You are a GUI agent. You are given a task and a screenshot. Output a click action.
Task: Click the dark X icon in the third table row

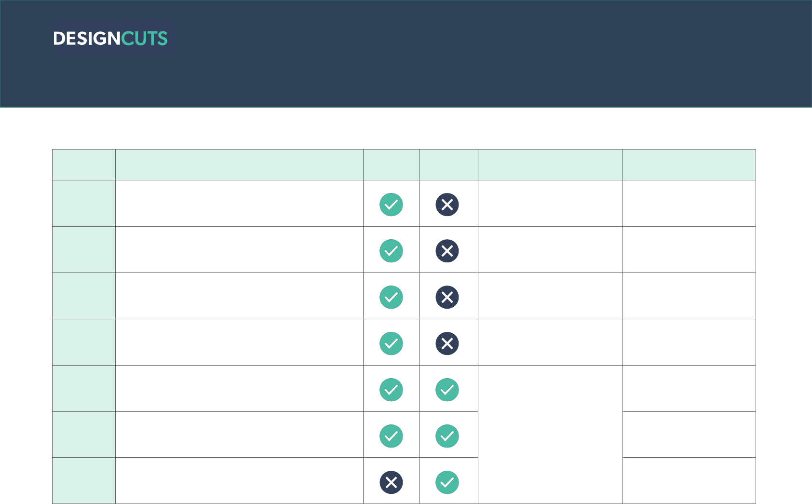447,297
